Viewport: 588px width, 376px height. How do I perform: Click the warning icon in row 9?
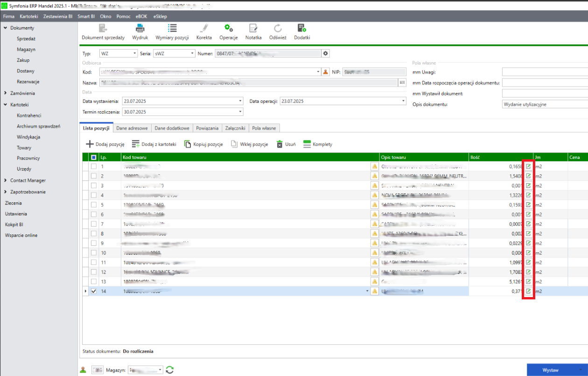(374, 243)
